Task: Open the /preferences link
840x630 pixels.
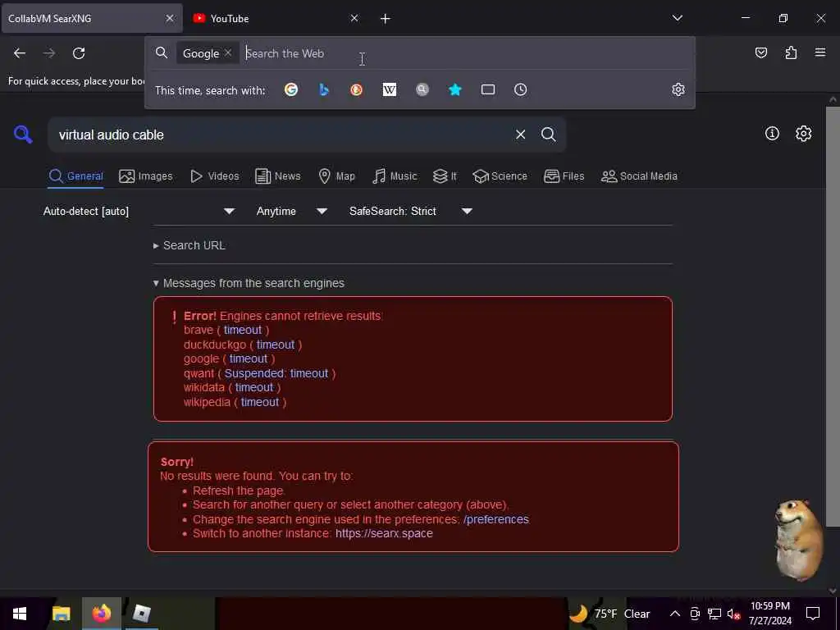Action: pyautogui.click(x=496, y=519)
